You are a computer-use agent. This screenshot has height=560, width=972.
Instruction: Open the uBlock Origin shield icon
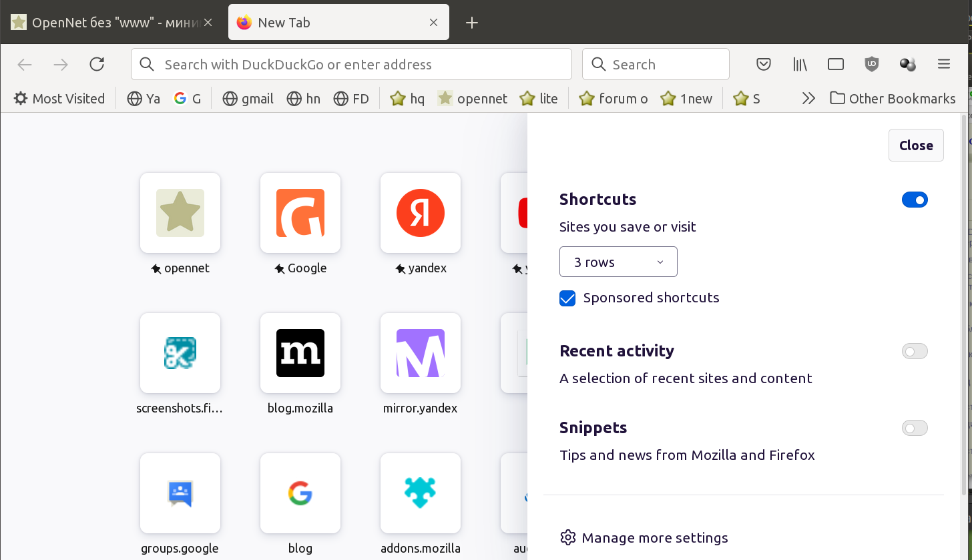click(x=871, y=64)
